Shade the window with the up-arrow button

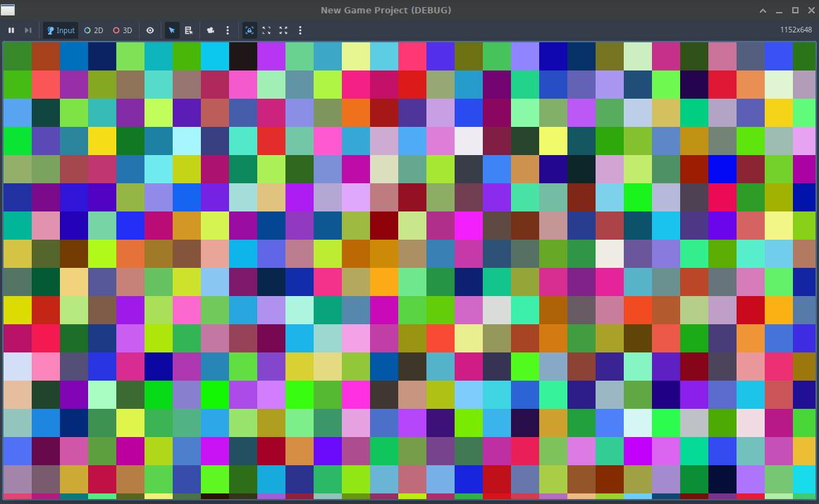pos(763,11)
